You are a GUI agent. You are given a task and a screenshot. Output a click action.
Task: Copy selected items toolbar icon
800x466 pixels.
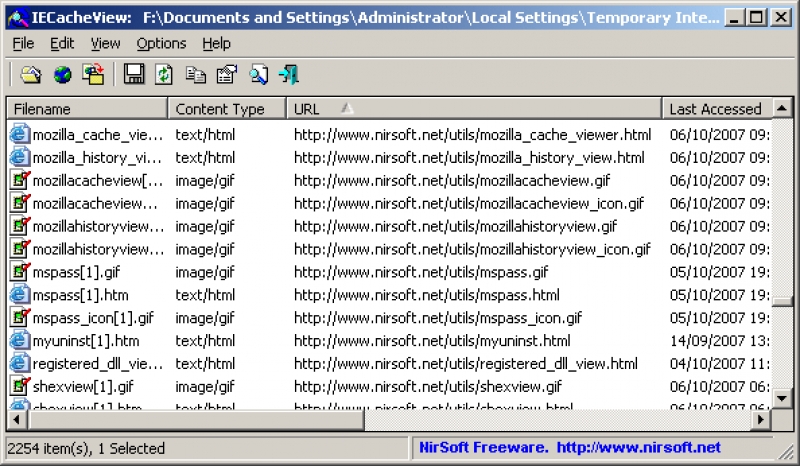click(195, 75)
